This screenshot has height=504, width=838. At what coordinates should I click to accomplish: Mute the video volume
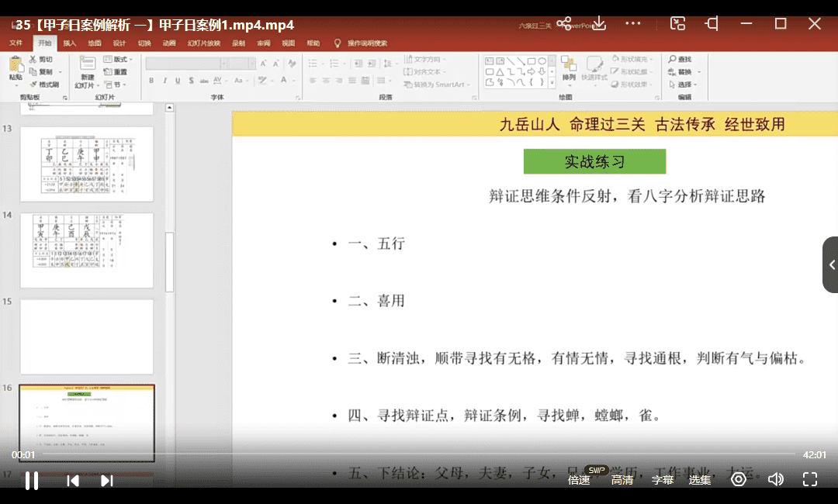[775, 480]
